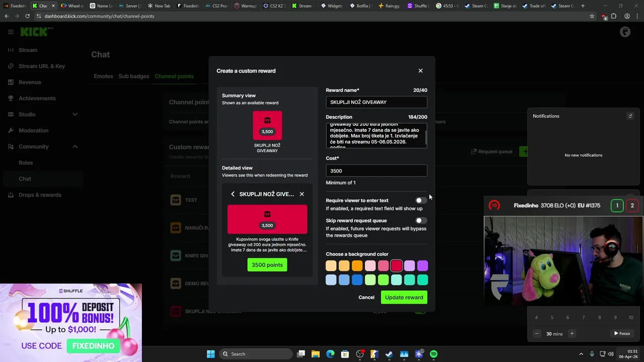This screenshot has height=362, width=644.
Task: Open Roles under Community in the sidebar
Action: coord(26,162)
